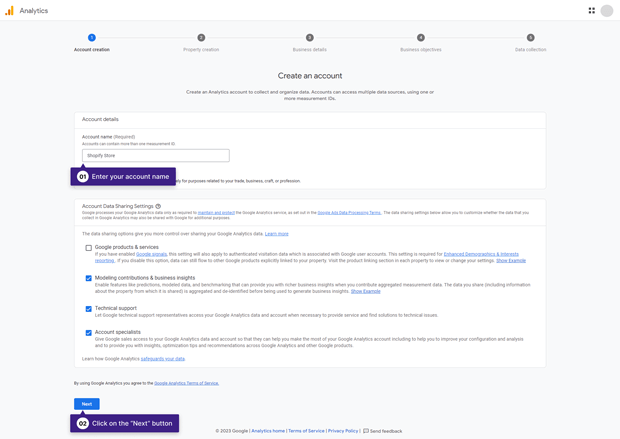The width and height of the screenshot is (620, 439).
Task: Select the Business objectives step
Action: [x=420, y=49]
